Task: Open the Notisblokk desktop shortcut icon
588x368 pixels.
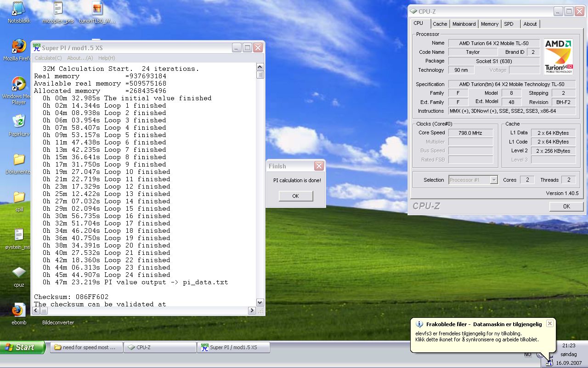Action: coord(19,9)
